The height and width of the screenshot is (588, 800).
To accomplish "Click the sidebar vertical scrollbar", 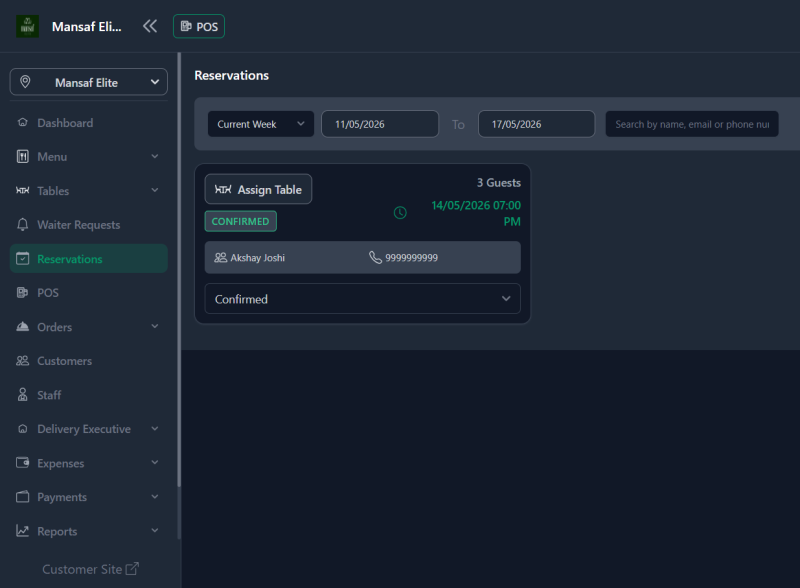I will [x=179, y=270].
